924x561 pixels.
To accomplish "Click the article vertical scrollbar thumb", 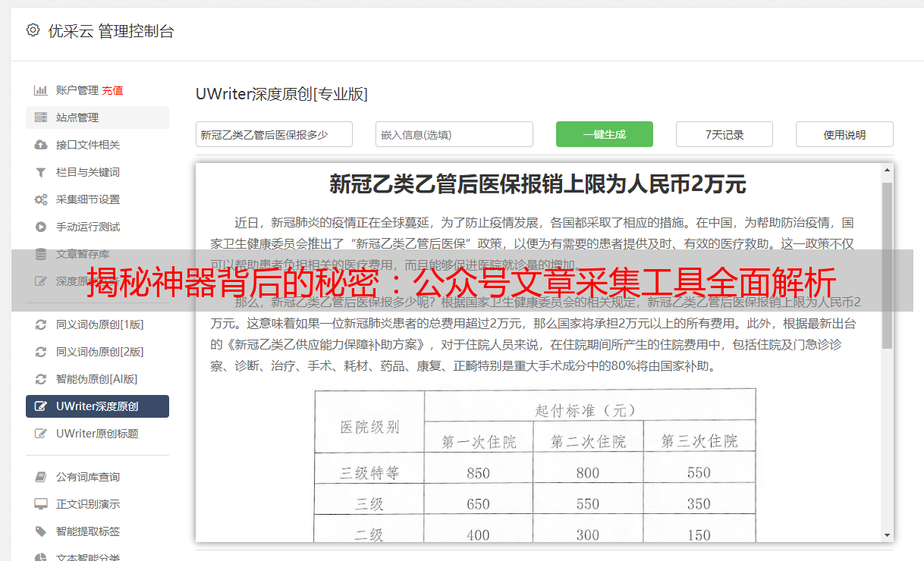I will click(x=887, y=265).
